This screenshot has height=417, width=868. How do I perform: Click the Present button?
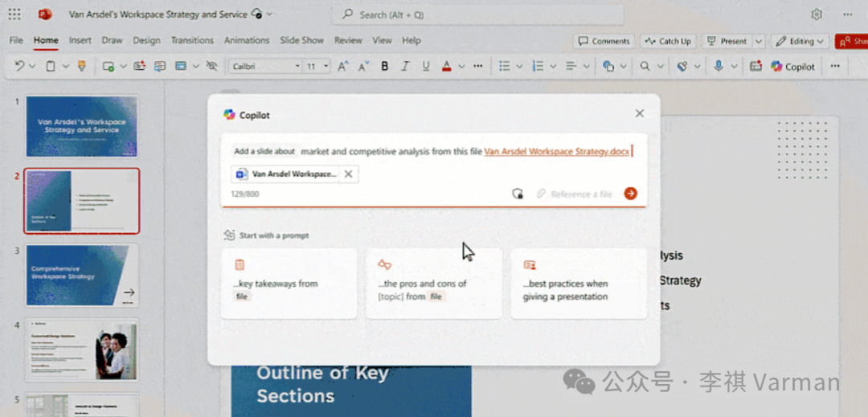tap(727, 42)
